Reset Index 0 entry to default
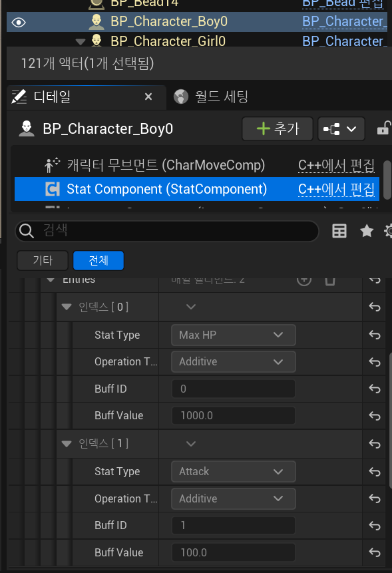Screen dimensions: 392x573 [x=375, y=307]
